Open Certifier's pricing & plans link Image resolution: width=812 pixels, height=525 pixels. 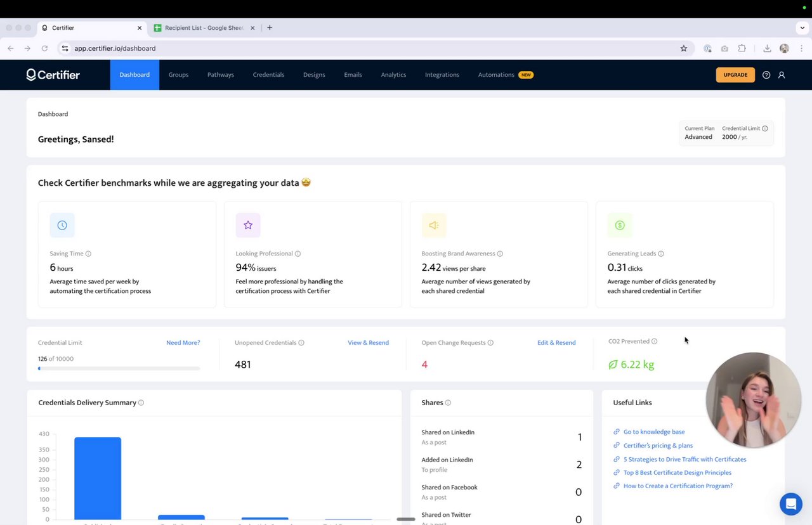click(658, 446)
